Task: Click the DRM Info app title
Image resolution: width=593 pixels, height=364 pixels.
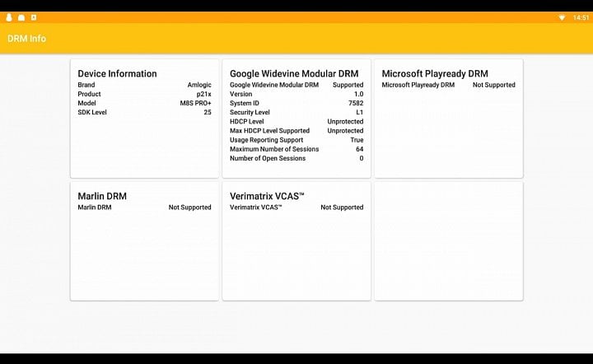Action: coord(27,39)
